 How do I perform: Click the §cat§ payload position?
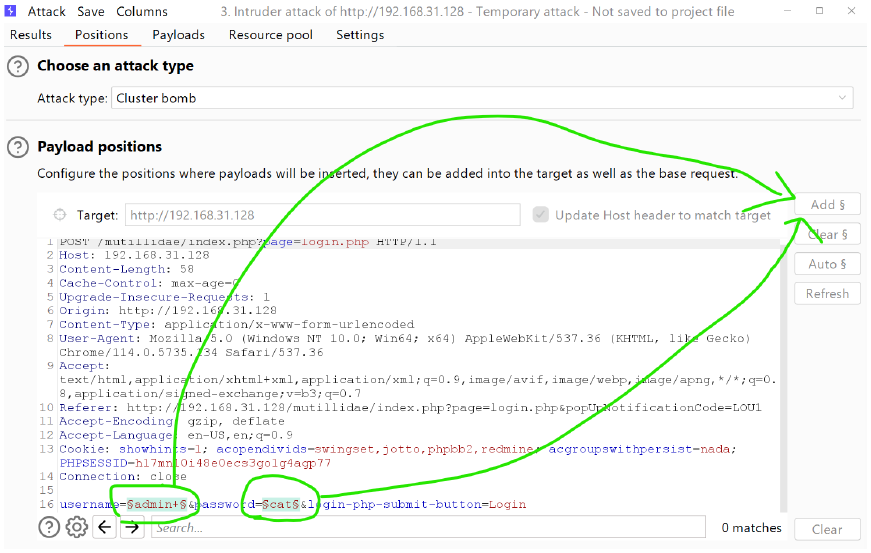(281, 504)
